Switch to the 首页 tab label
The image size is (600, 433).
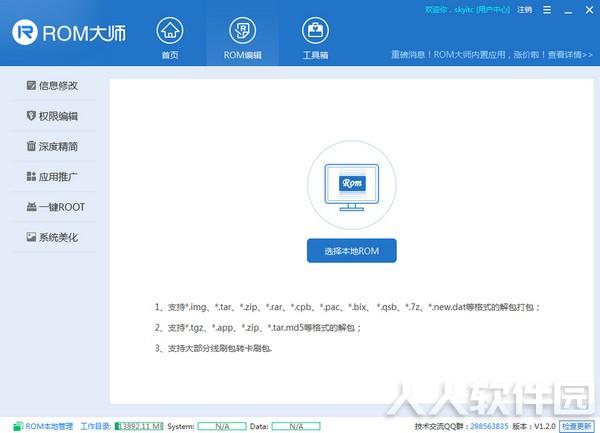click(x=170, y=55)
